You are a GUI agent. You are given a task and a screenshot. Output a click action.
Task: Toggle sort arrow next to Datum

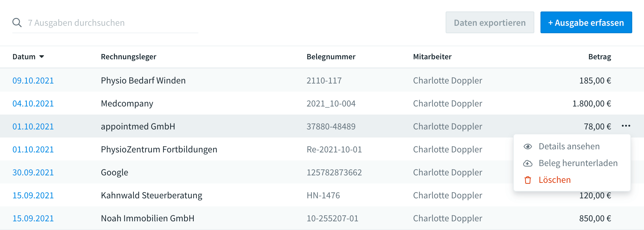[42, 57]
